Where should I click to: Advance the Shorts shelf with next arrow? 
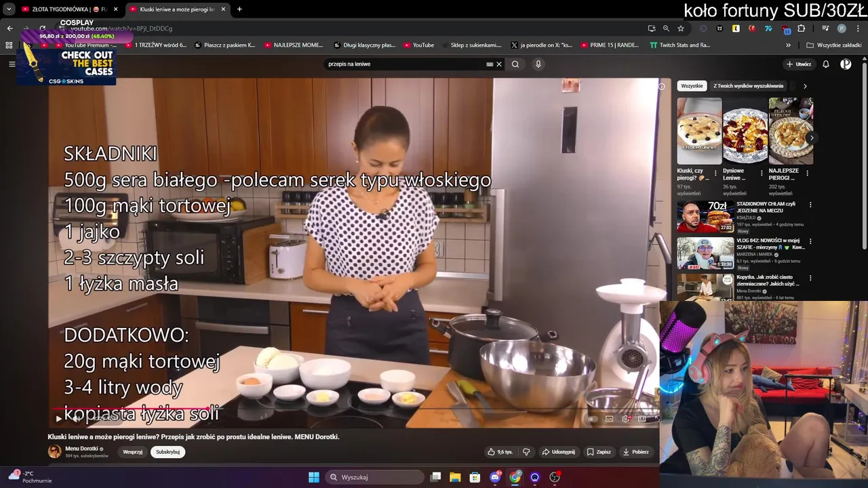click(x=811, y=138)
